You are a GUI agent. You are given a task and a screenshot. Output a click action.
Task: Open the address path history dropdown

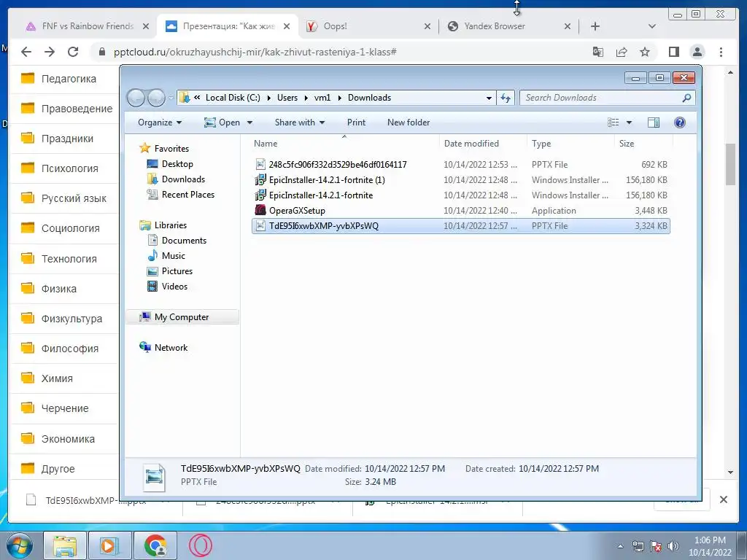point(489,98)
